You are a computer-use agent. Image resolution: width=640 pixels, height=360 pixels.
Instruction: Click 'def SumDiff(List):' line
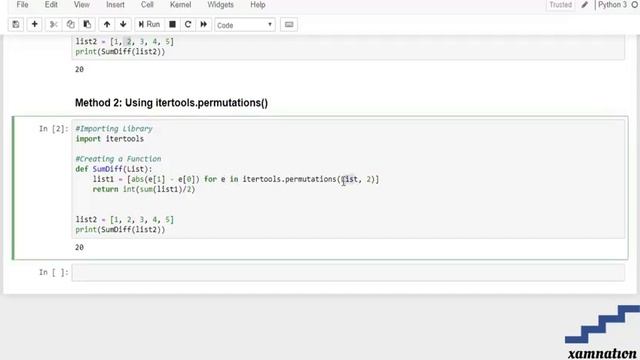113,169
